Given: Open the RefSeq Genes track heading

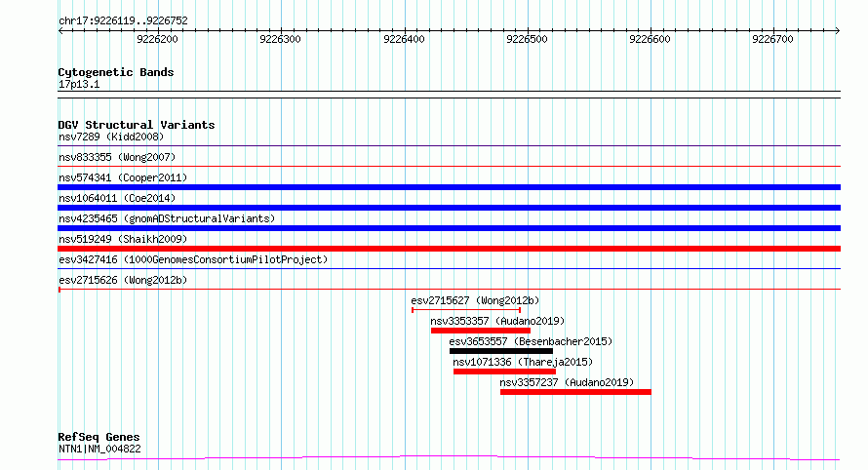Looking at the screenshot, I should click(99, 438).
